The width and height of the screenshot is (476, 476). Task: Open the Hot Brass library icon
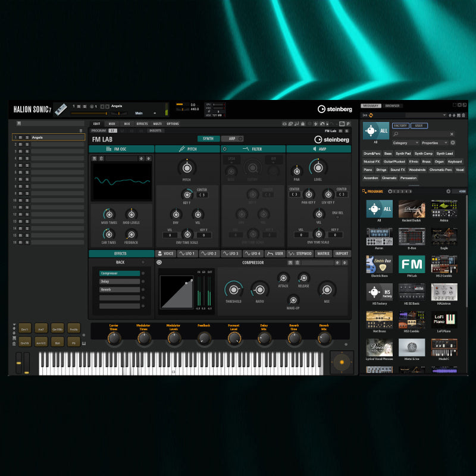click(x=379, y=320)
